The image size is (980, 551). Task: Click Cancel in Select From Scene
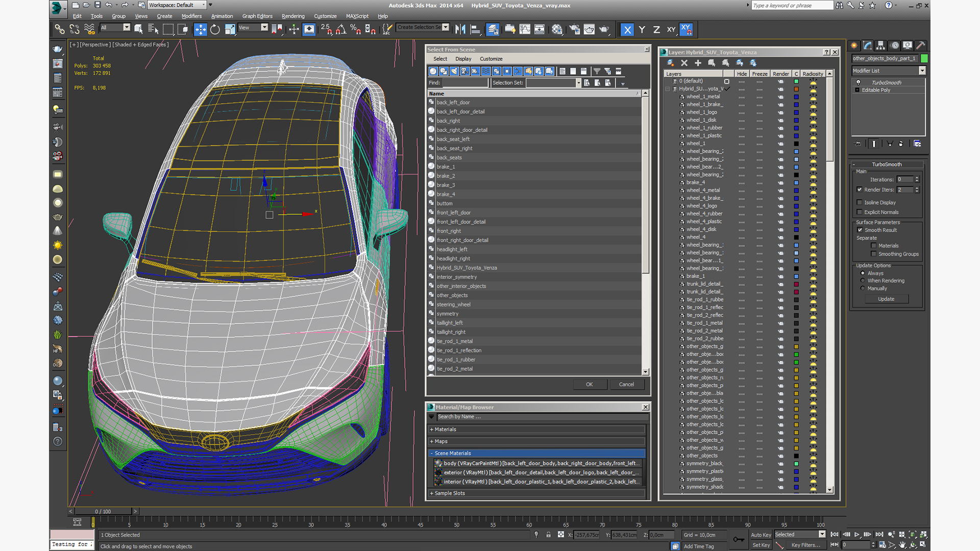click(x=626, y=385)
